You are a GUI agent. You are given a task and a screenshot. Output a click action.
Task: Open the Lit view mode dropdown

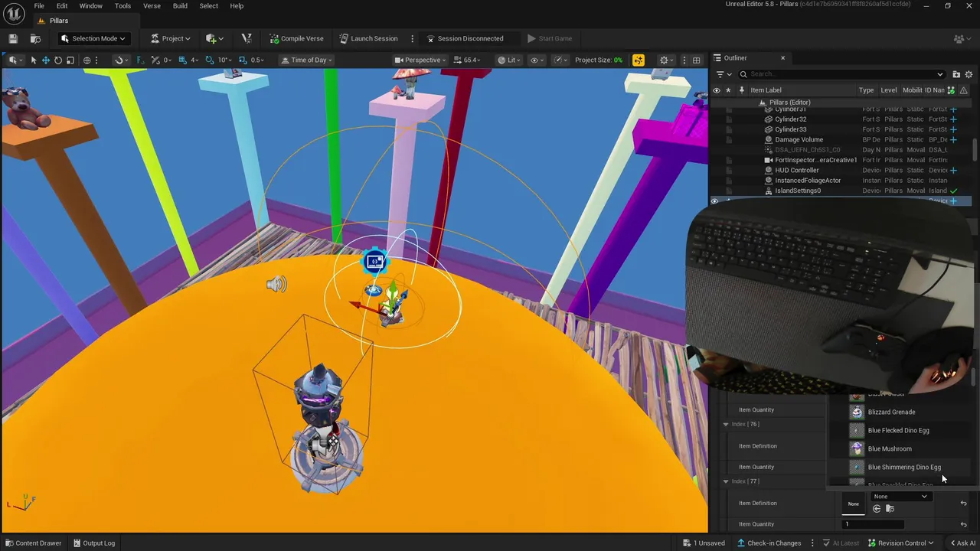click(509, 60)
